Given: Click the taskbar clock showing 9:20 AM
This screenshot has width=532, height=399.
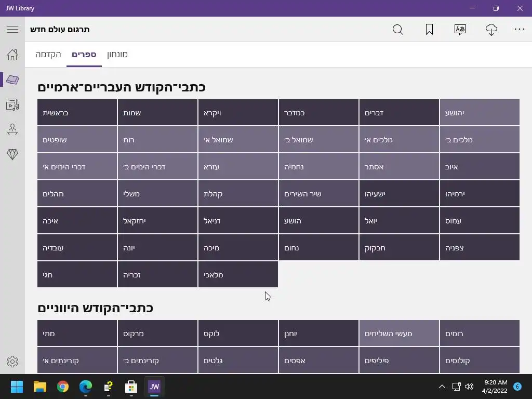Looking at the screenshot, I should (495, 387).
